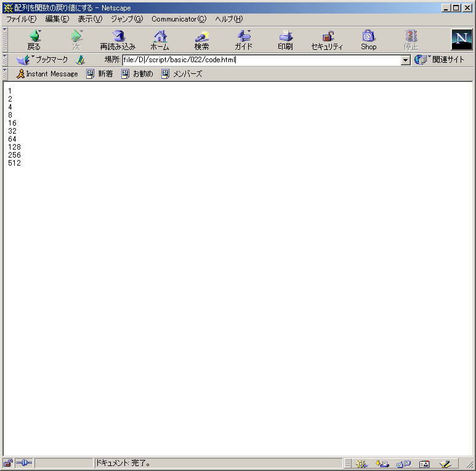476x471 pixels.
Task: Print page with 印刷 icon
Action: click(x=285, y=40)
